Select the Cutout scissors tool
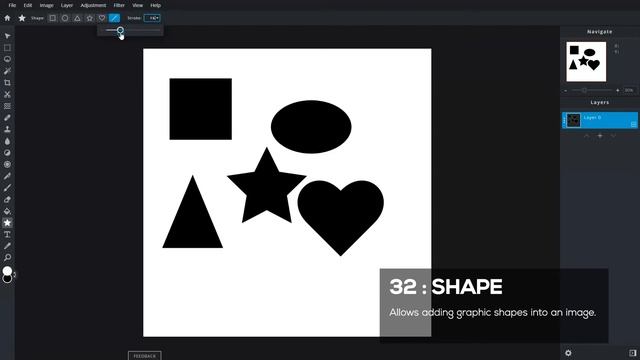 click(x=7, y=94)
